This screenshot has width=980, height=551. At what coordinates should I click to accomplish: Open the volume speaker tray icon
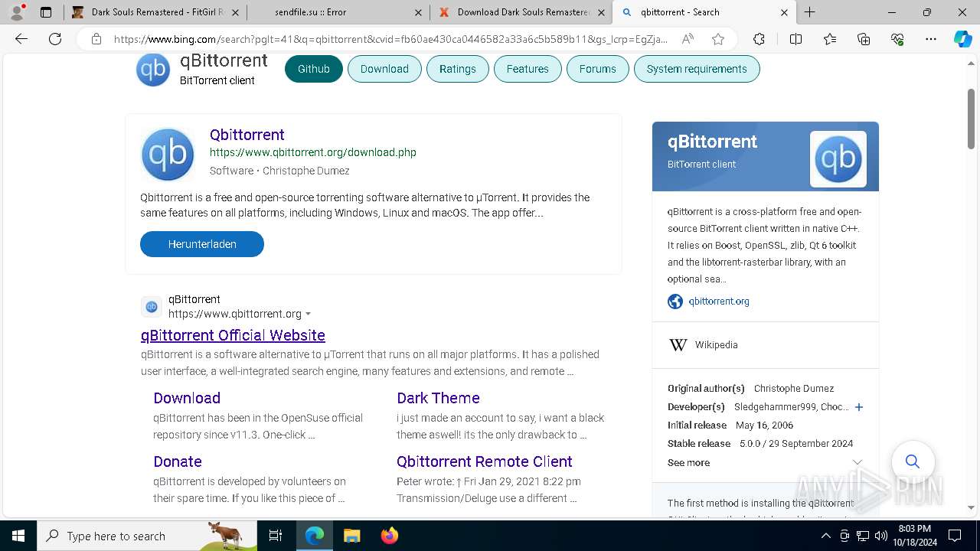881,536
